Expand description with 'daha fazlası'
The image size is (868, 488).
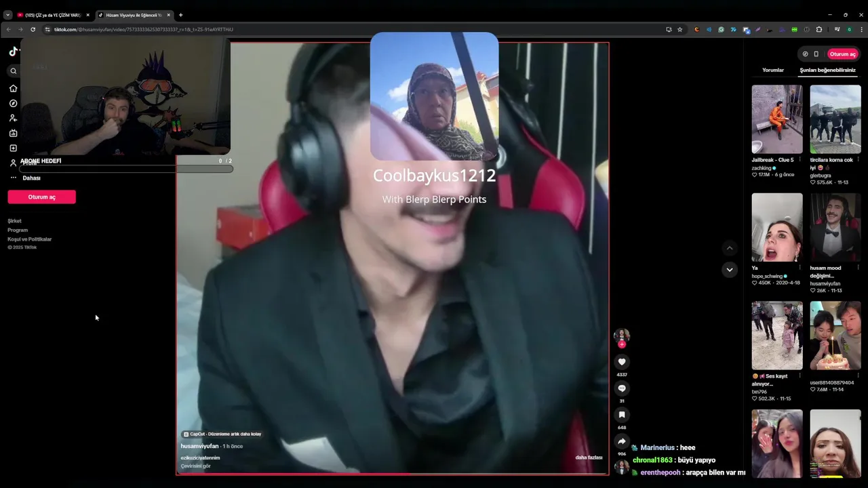click(x=589, y=457)
